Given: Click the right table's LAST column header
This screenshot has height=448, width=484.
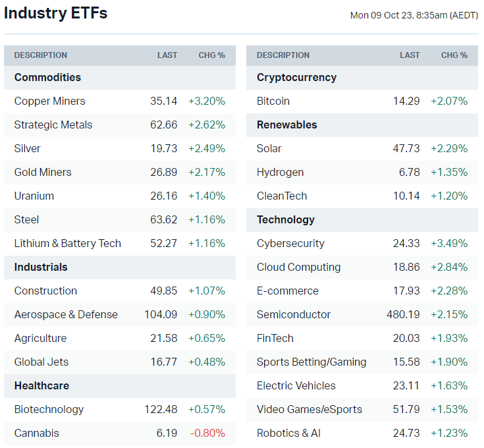Looking at the screenshot, I should 410,55.
